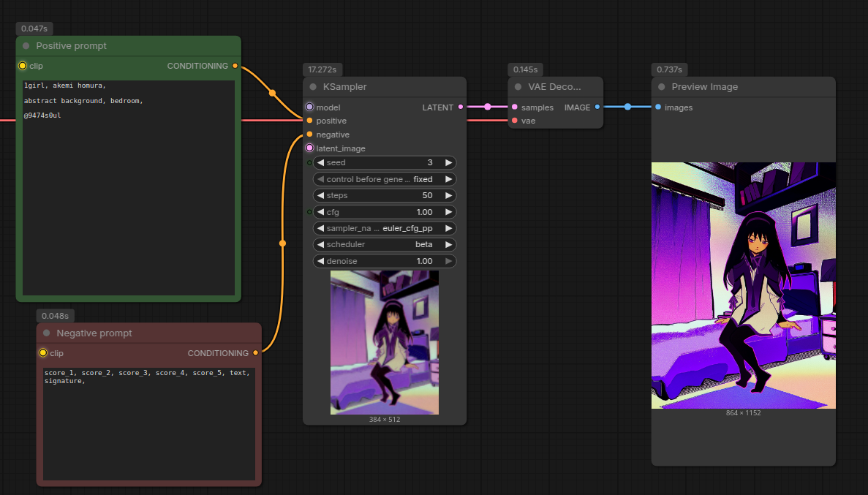The image size is (868, 495).
Task: Select the VAE Decode node title
Action: [555, 87]
